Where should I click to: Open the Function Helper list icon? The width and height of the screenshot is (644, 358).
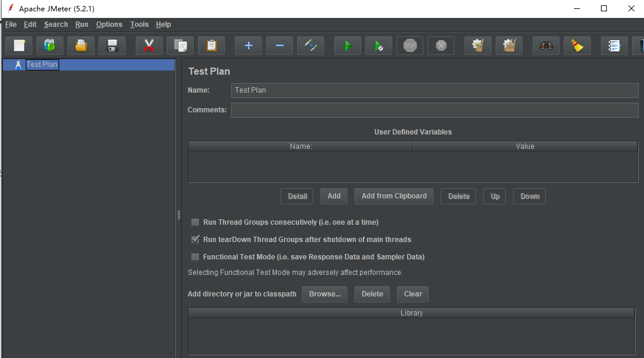coord(615,45)
